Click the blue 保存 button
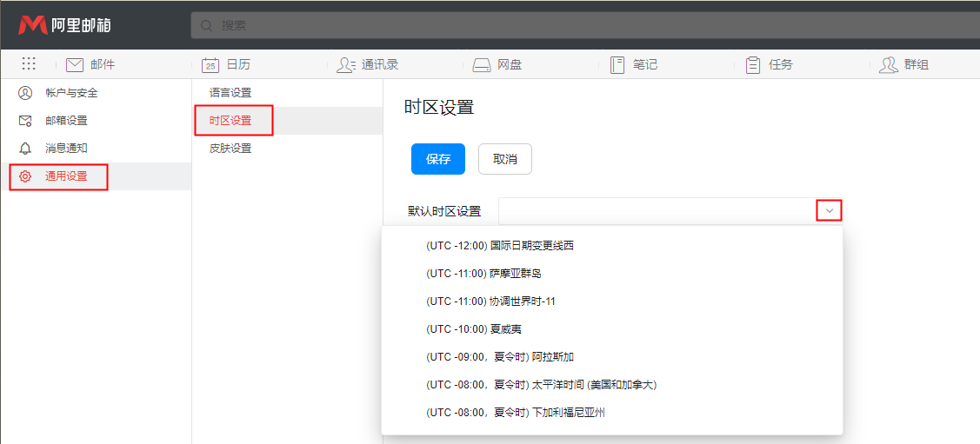Image resolution: width=980 pixels, height=444 pixels. (438, 159)
